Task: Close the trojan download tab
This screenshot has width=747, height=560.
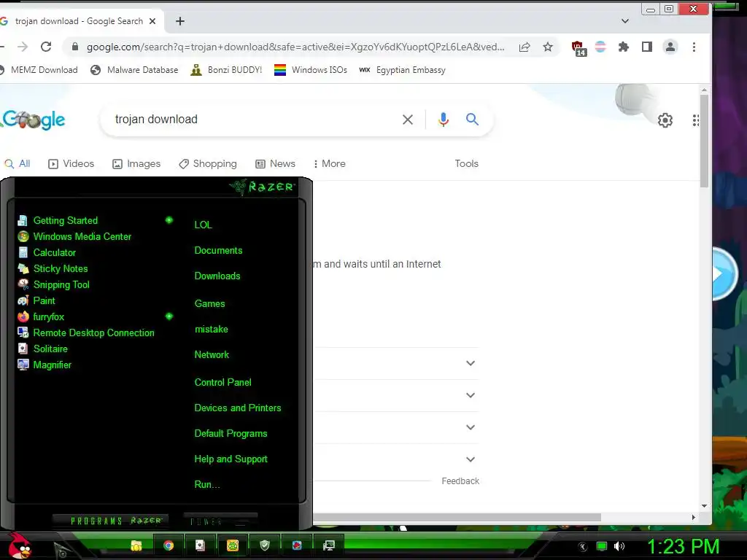Action: click(x=152, y=21)
